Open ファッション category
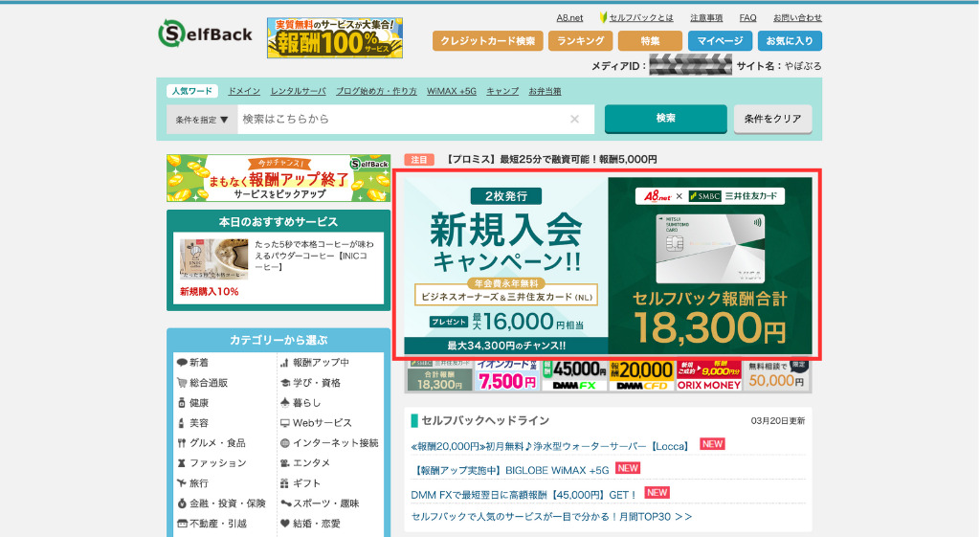The width and height of the screenshot is (980, 537). (x=212, y=462)
